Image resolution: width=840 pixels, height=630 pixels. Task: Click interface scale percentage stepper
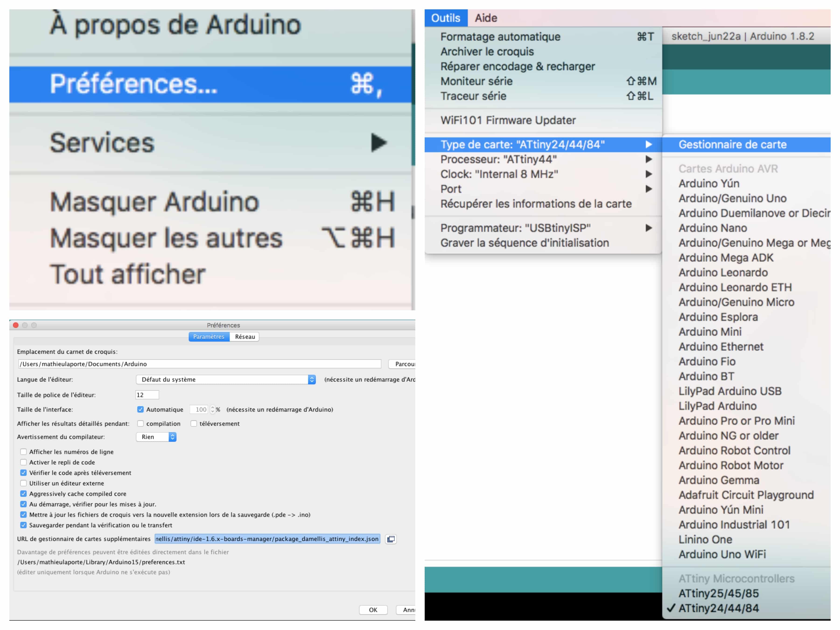(213, 409)
